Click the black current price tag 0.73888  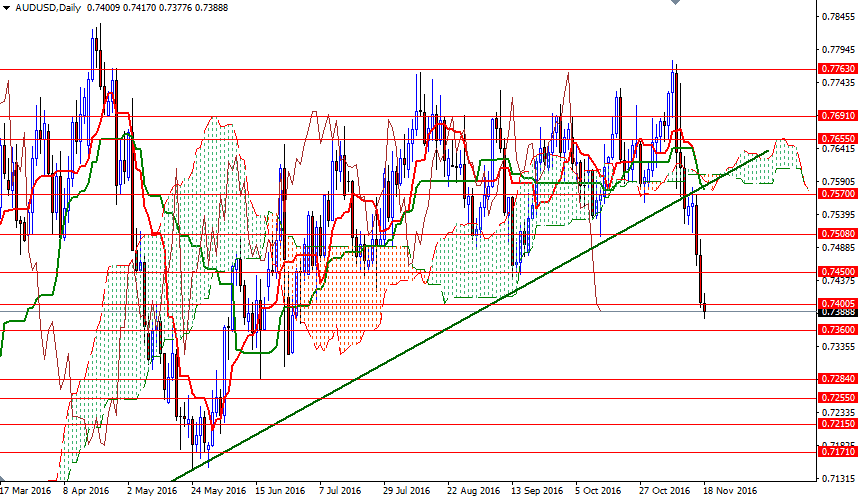point(839,313)
